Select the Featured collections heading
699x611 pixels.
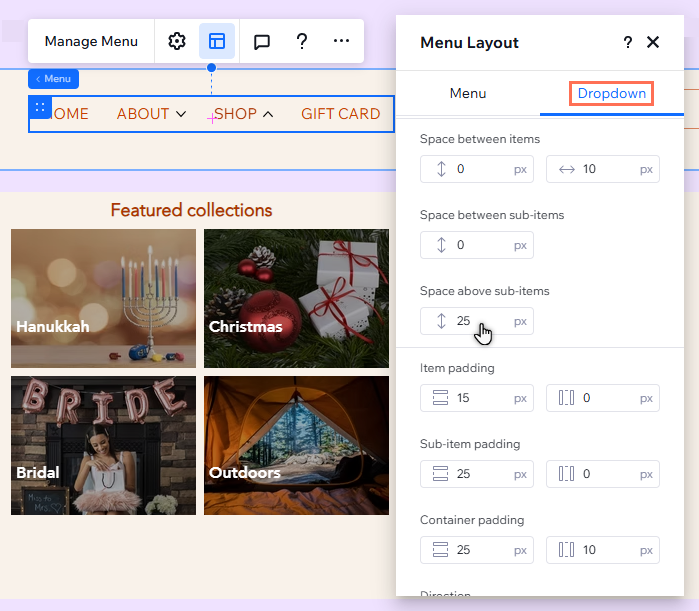tap(191, 210)
